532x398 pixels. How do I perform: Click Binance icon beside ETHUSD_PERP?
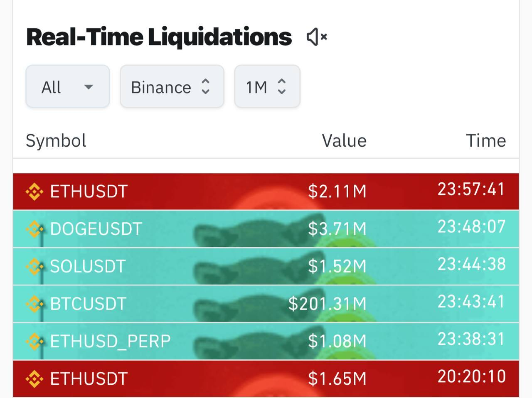point(34,341)
